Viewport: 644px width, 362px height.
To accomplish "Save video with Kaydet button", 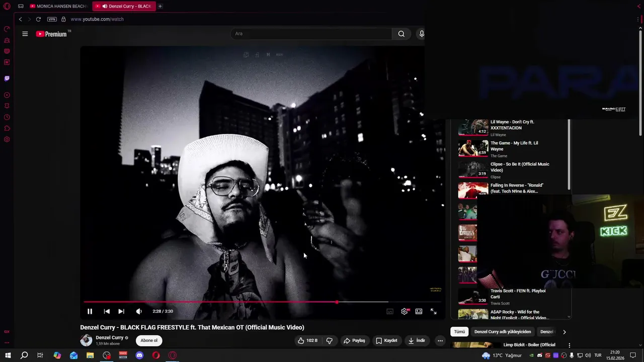I will [x=386, y=340].
